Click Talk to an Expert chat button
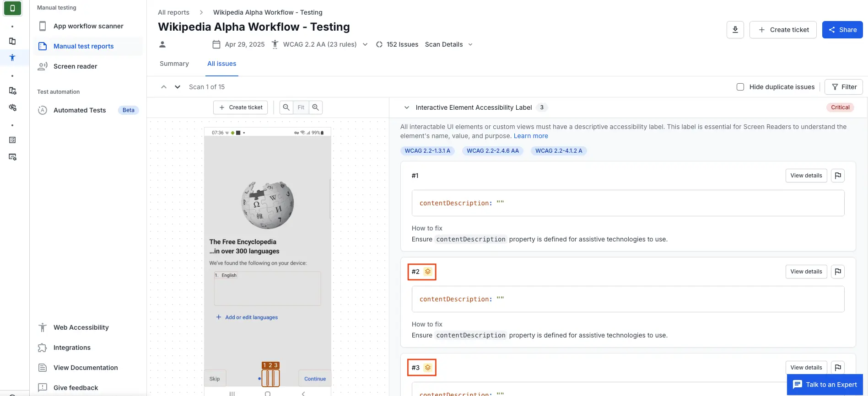Viewport: 868px width, 396px height. pyautogui.click(x=825, y=385)
